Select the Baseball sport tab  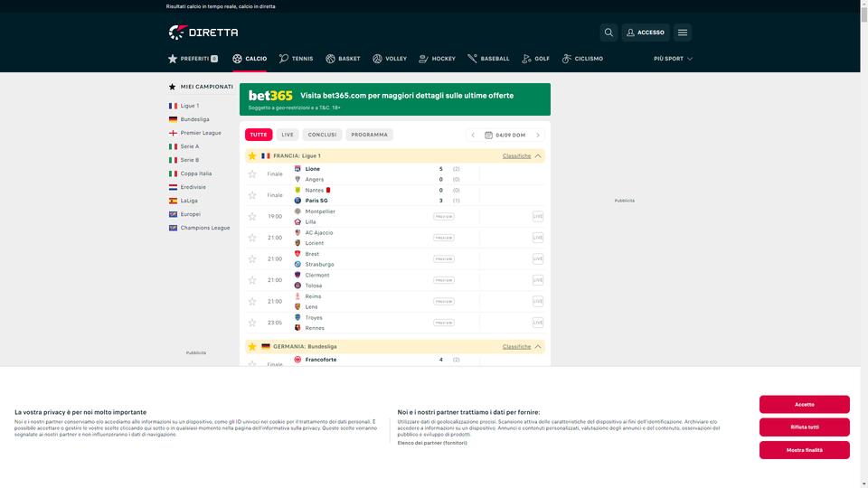(488, 59)
